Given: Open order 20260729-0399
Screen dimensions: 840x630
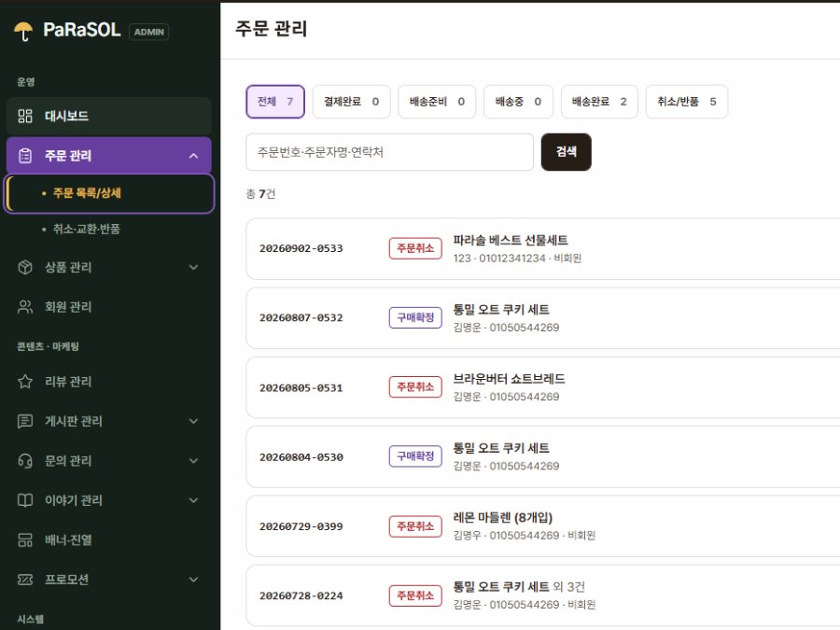Looking at the screenshot, I should click(x=542, y=526).
